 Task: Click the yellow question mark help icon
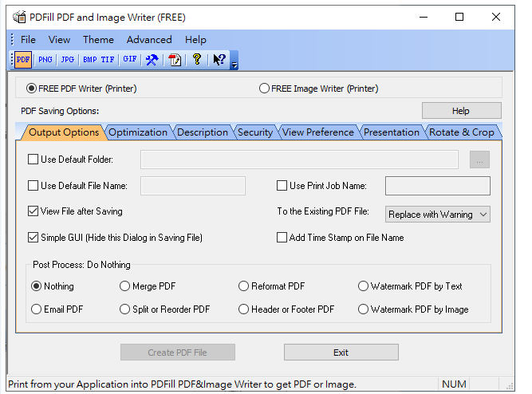coord(197,60)
